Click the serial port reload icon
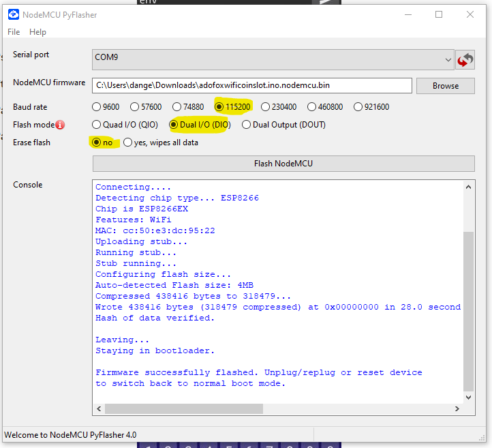Image resolution: width=492 pixels, height=448 pixels. tap(465, 59)
